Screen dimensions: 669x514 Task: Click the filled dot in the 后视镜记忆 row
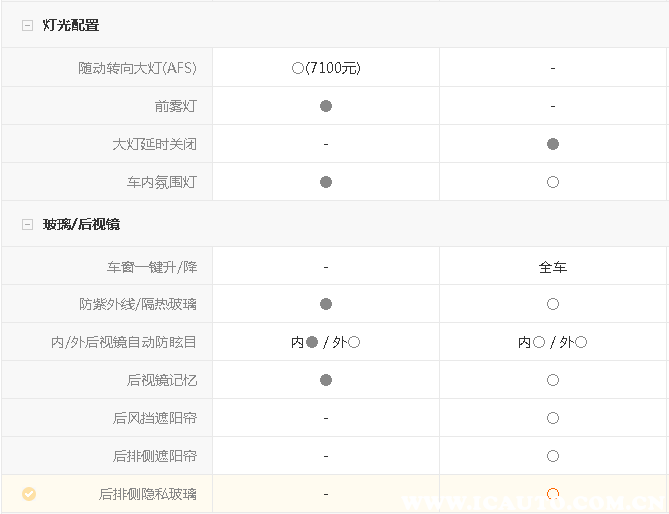coord(326,380)
